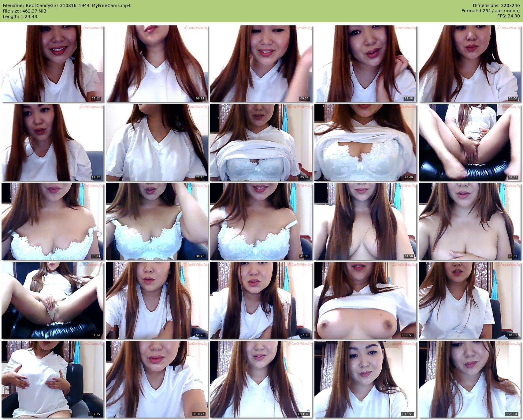Open the thumbnail stamped 03:12
523x420 pixels.
53,64
